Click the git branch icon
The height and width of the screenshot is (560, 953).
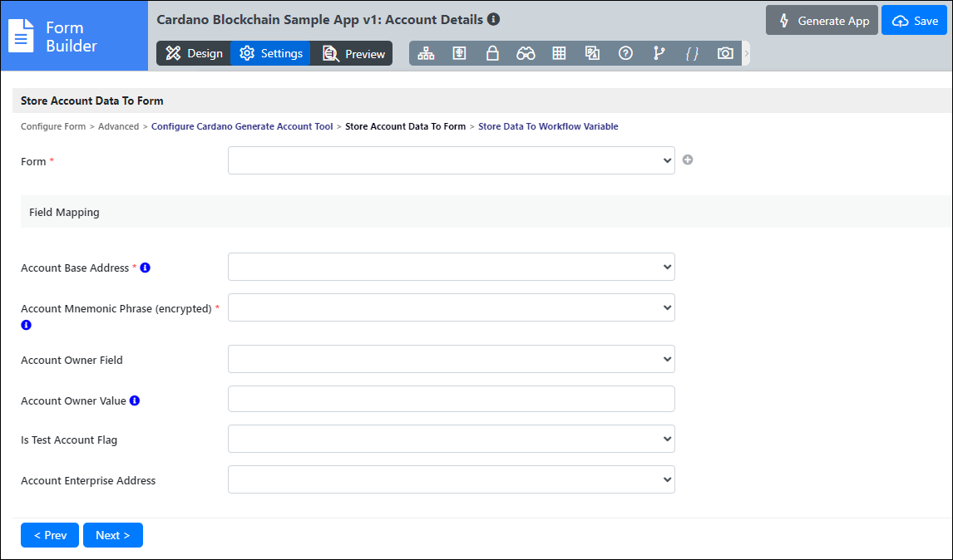coord(659,53)
